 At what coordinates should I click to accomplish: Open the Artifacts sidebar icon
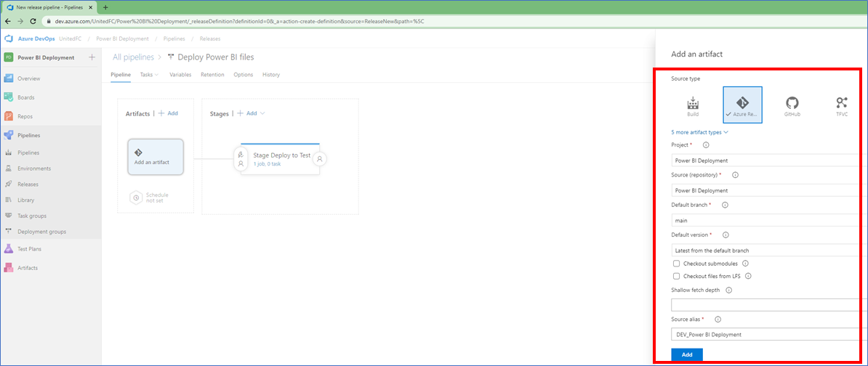click(8, 267)
